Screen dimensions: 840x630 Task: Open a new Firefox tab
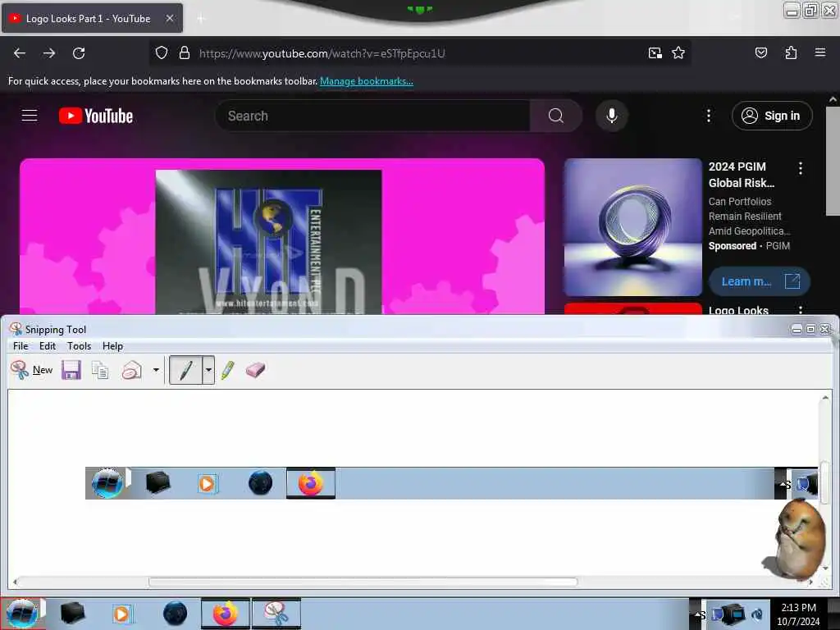(201, 19)
